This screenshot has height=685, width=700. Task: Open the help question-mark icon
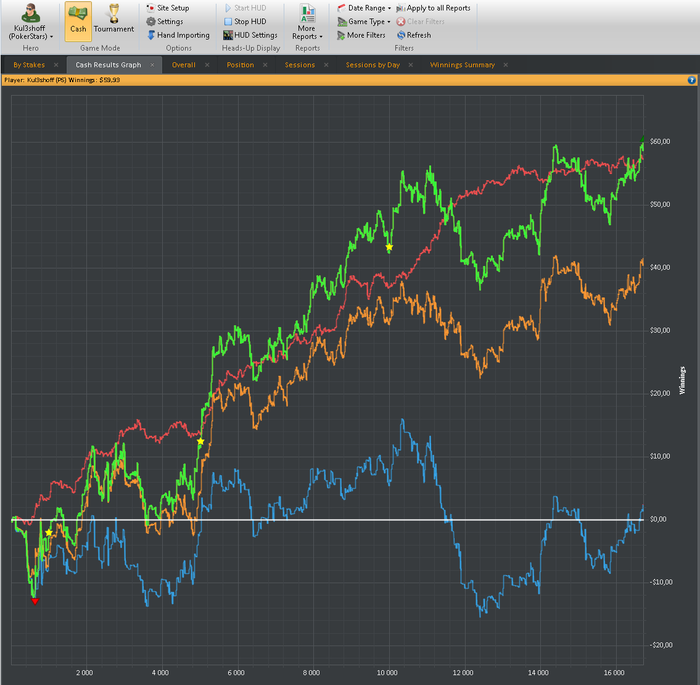692,80
